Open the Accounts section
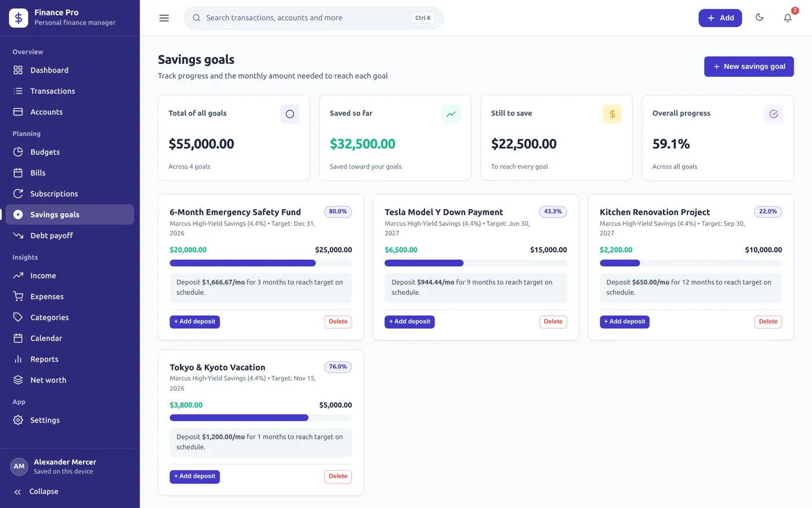The height and width of the screenshot is (508, 812). (70, 112)
